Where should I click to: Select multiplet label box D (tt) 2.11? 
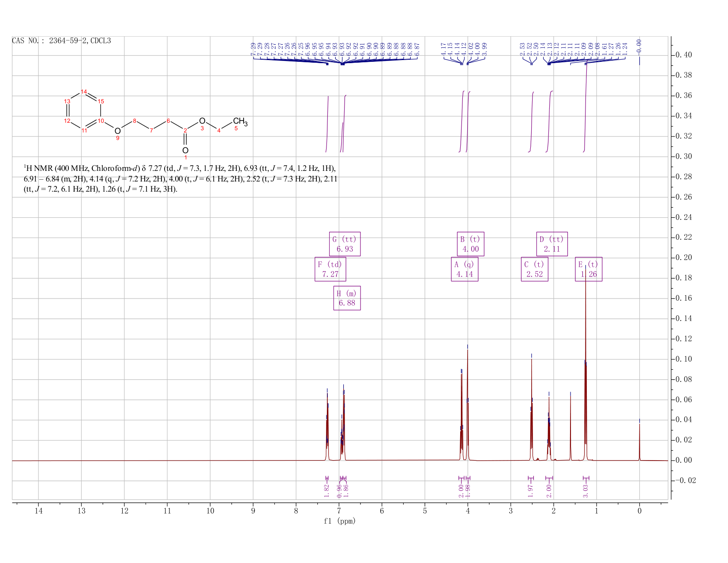click(552, 244)
